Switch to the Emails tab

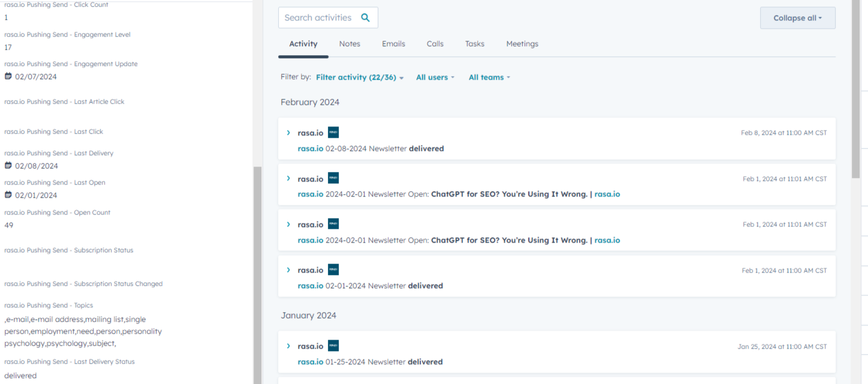393,44
